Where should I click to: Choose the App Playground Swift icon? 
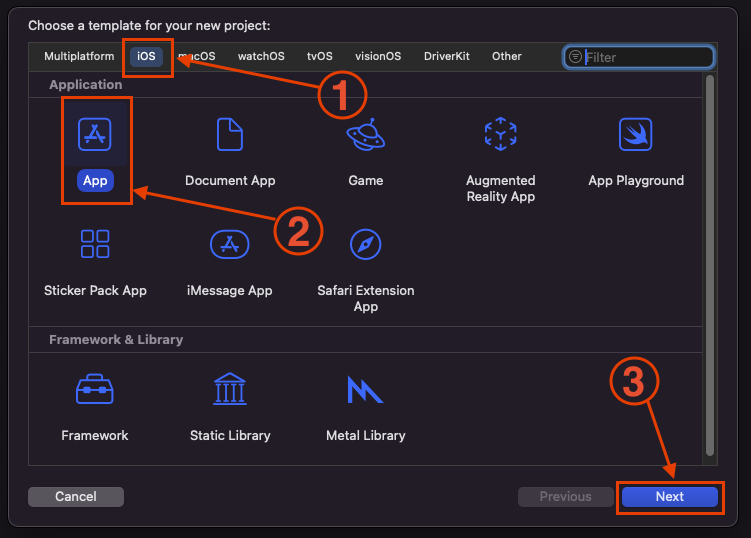[x=636, y=134]
